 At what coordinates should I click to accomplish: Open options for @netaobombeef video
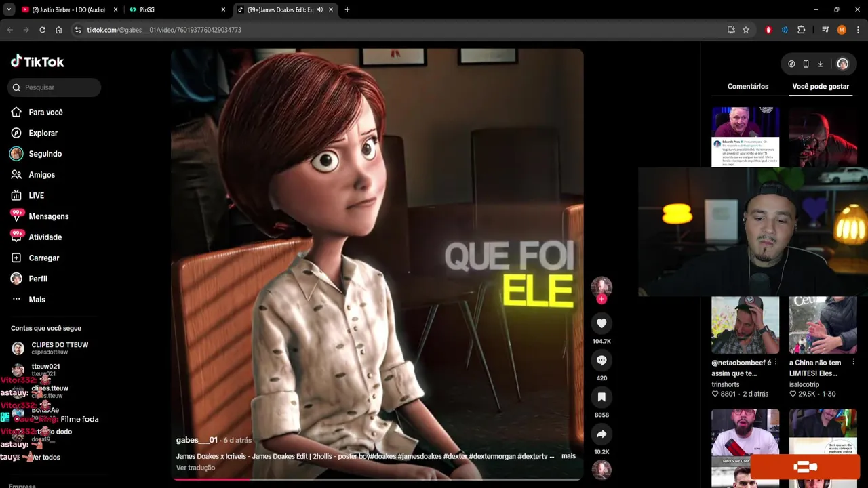click(x=776, y=362)
